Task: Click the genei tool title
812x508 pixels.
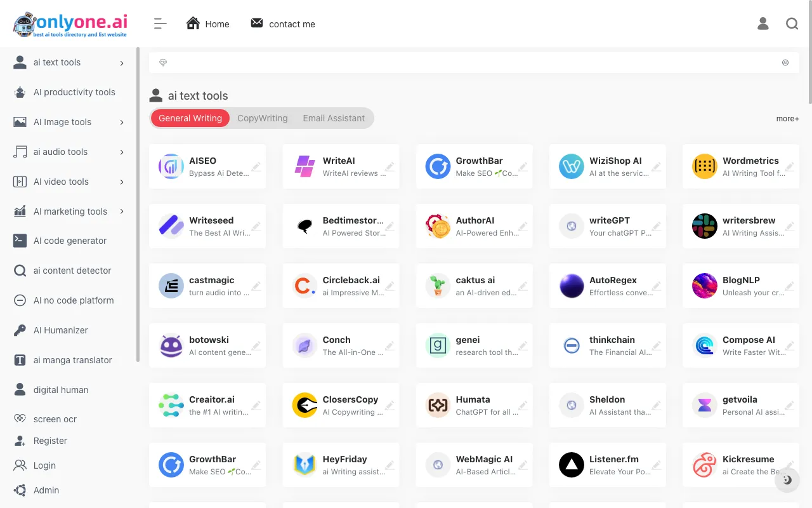Action: pos(468,340)
